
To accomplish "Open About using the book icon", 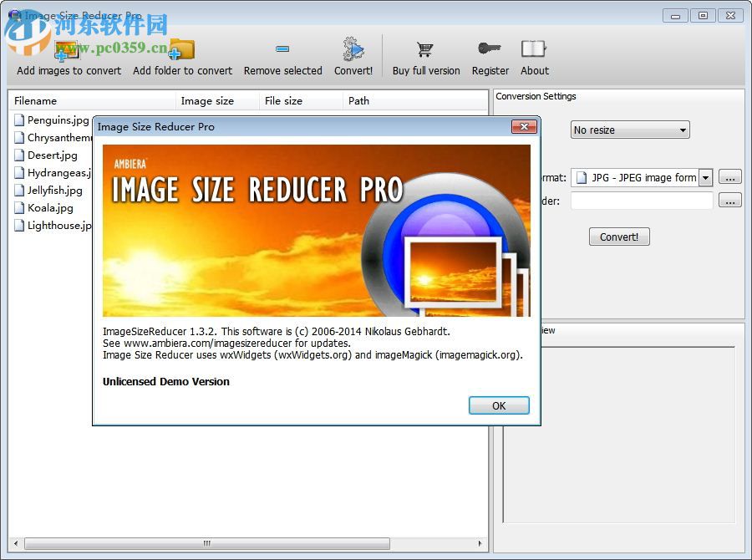I will point(534,48).
